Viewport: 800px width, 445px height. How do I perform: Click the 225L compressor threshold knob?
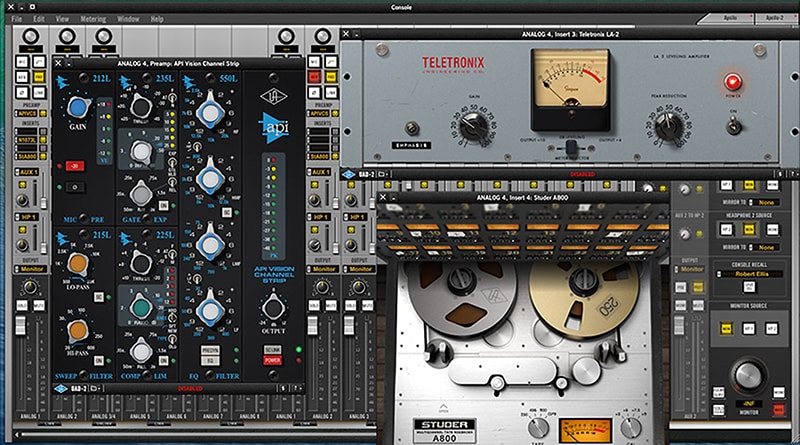(140, 263)
